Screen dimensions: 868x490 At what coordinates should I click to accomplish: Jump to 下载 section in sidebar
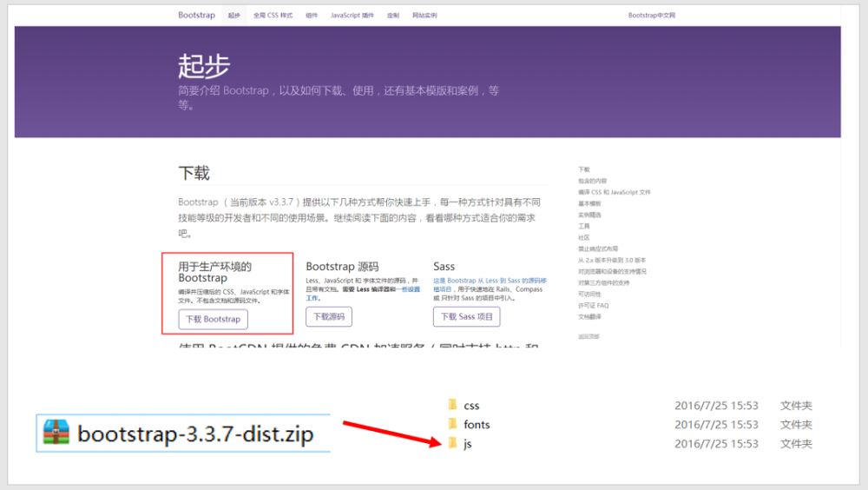point(584,169)
